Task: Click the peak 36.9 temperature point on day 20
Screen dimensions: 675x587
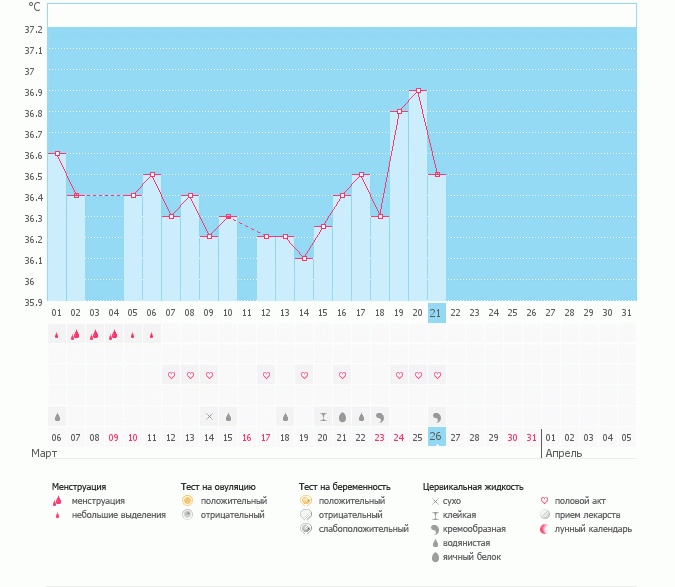Action: click(418, 90)
